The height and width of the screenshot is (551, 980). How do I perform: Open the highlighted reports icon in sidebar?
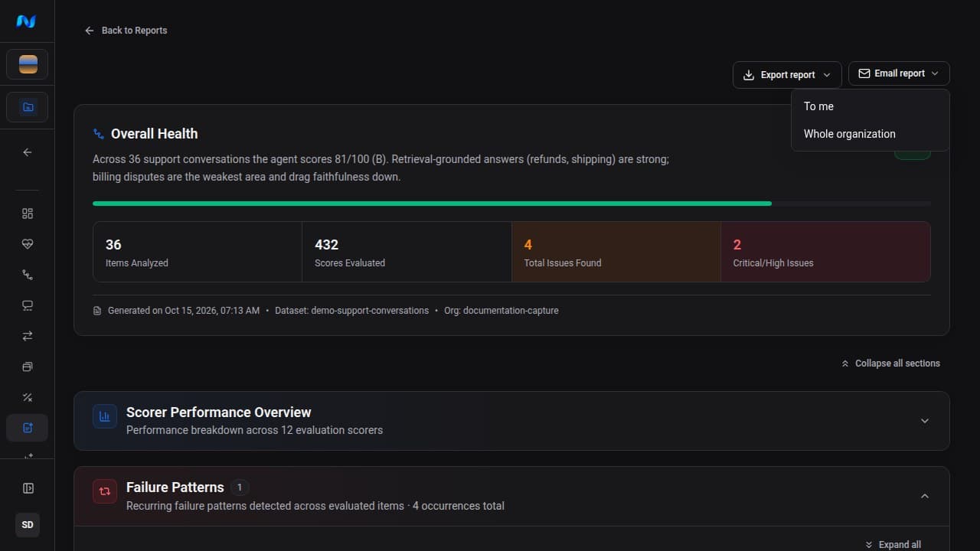click(x=28, y=428)
